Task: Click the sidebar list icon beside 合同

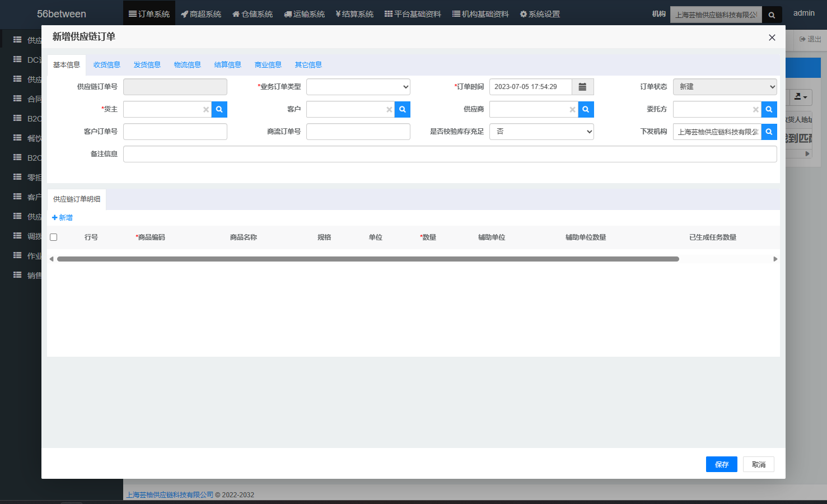Action: (17, 99)
